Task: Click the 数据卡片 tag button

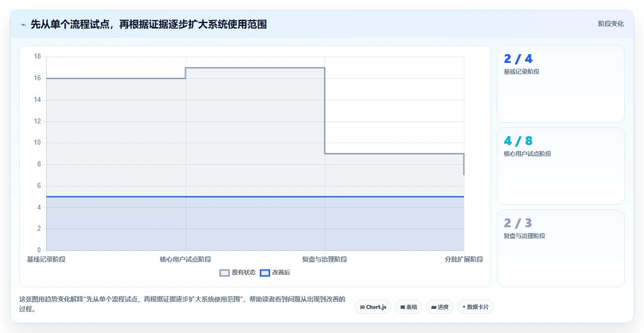Action: click(476, 307)
